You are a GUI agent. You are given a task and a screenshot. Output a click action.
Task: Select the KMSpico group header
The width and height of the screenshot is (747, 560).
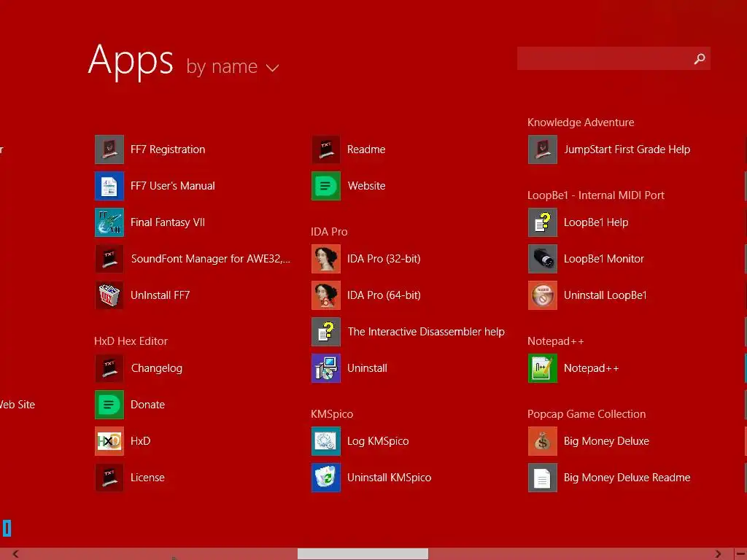click(332, 414)
